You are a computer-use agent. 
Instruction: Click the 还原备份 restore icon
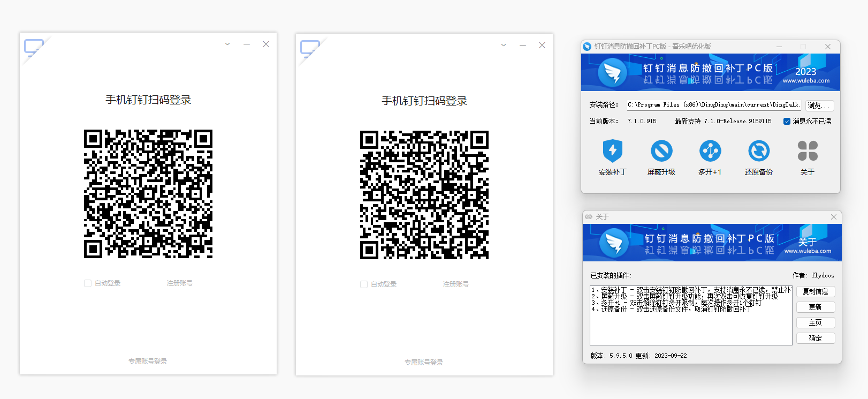pyautogui.click(x=759, y=150)
